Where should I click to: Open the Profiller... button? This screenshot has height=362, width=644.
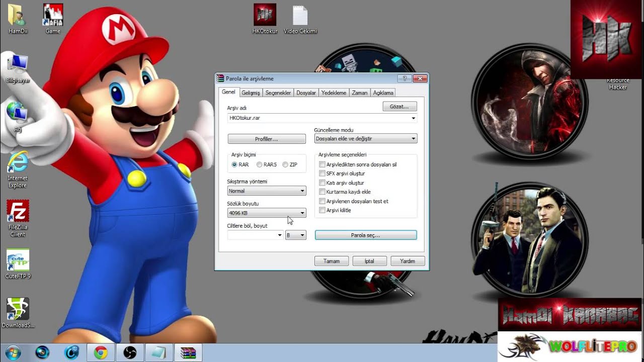click(x=267, y=139)
